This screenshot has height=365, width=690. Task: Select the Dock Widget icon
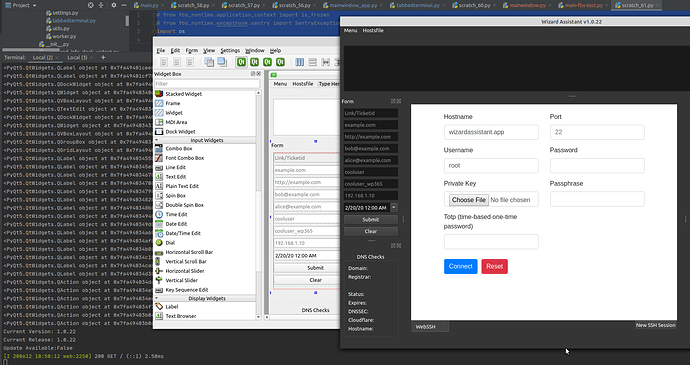click(x=159, y=131)
